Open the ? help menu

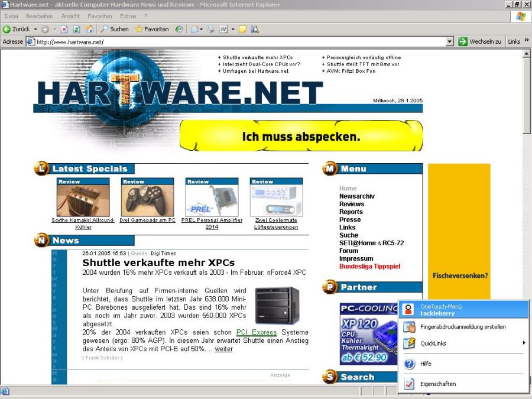point(145,16)
